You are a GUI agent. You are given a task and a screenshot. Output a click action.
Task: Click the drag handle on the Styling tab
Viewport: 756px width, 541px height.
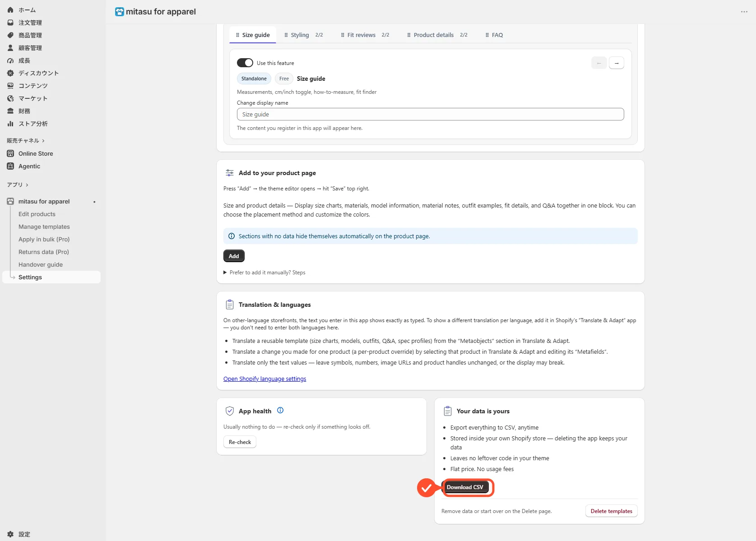point(286,35)
